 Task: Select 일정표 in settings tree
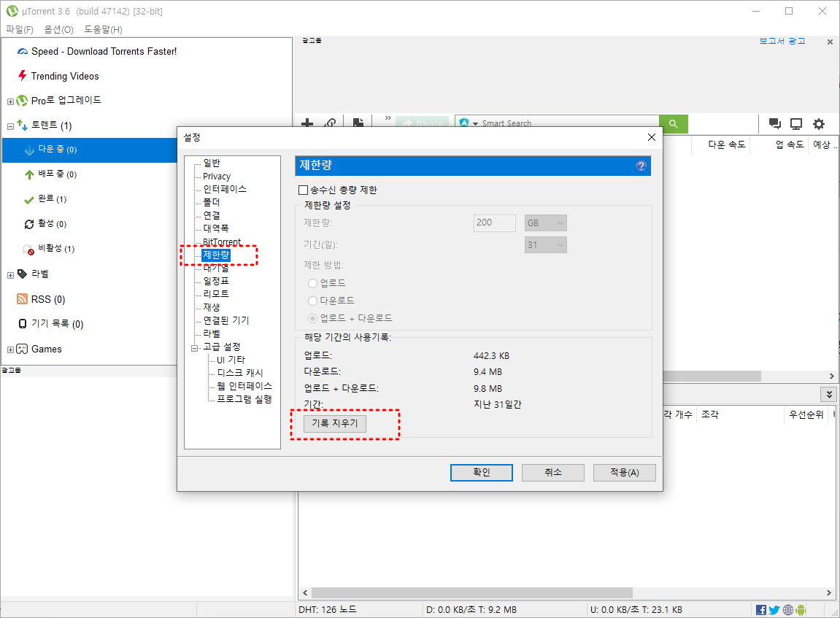tap(216, 281)
